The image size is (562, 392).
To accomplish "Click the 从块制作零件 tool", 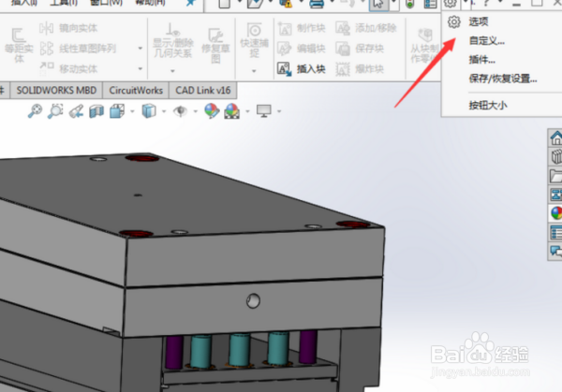I will click(x=425, y=46).
